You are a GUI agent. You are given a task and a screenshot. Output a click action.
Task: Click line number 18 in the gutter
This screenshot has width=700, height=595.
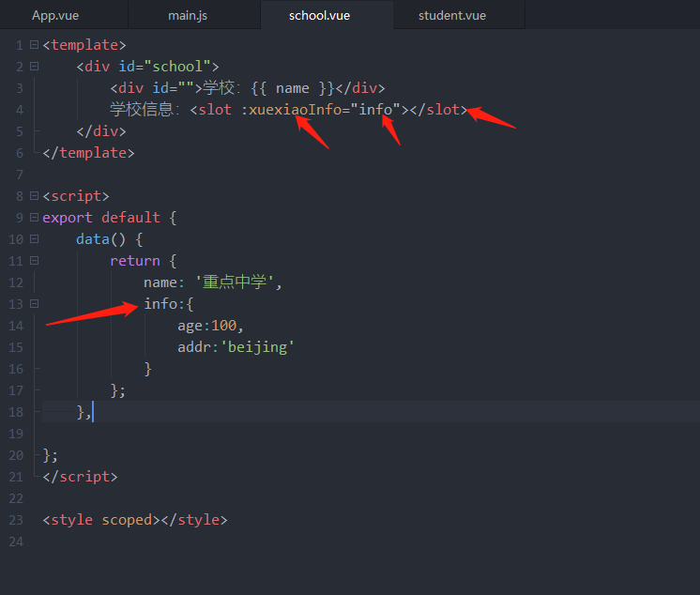point(16,412)
